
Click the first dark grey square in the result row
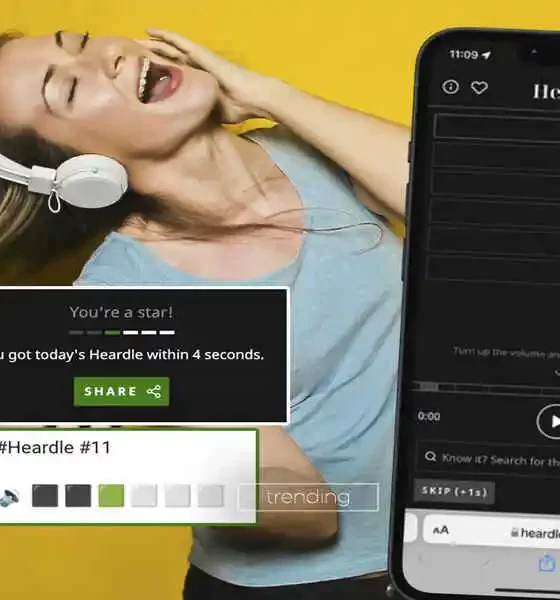(45, 496)
